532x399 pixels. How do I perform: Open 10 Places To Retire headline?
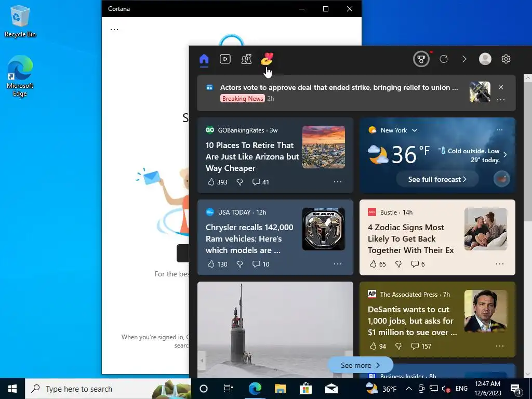pos(252,157)
